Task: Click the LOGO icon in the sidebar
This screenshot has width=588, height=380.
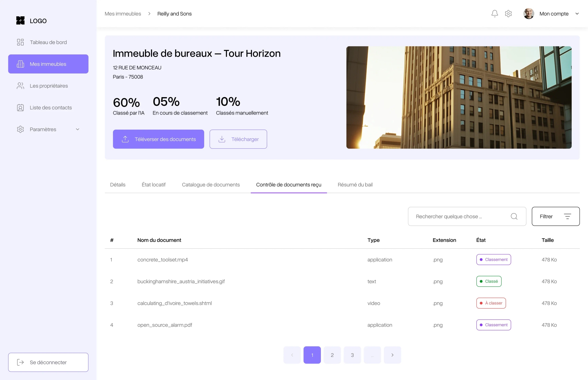Action: click(x=20, y=21)
